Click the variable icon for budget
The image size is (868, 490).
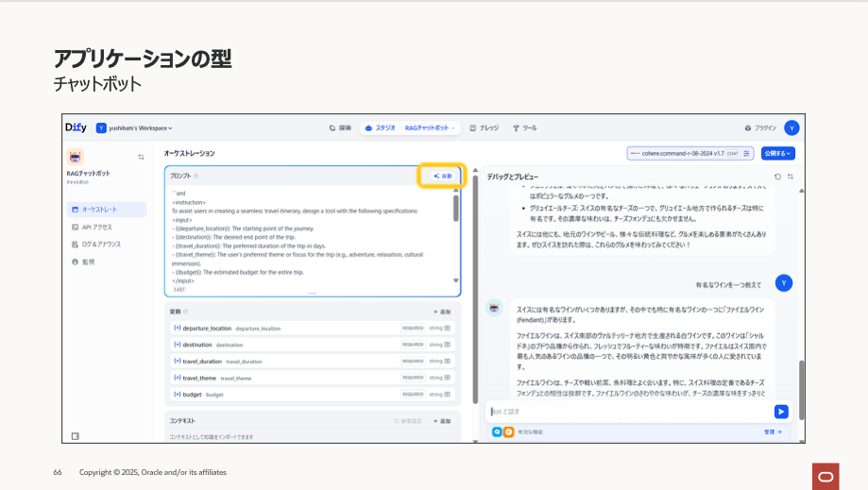178,395
